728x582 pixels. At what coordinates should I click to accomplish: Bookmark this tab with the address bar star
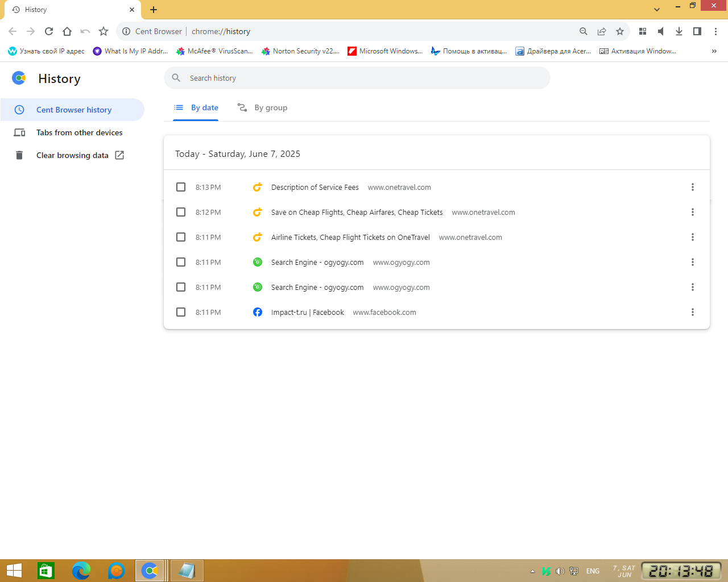click(x=620, y=31)
